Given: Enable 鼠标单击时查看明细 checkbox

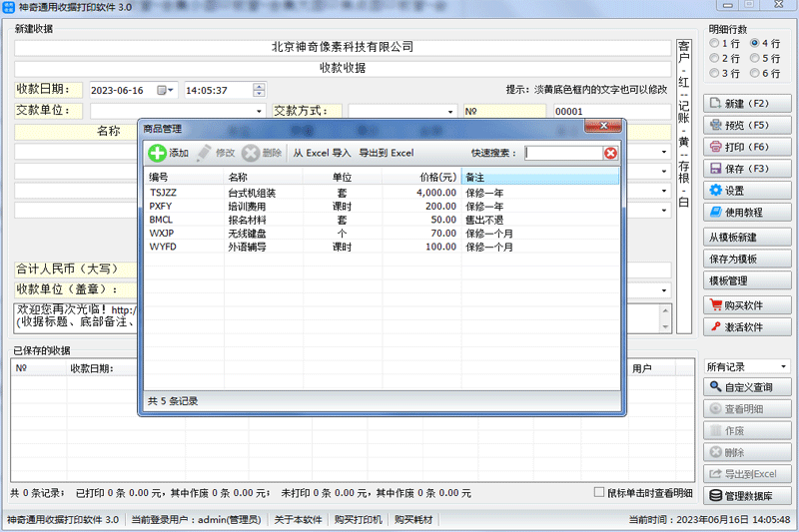Looking at the screenshot, I should (598, 492).
